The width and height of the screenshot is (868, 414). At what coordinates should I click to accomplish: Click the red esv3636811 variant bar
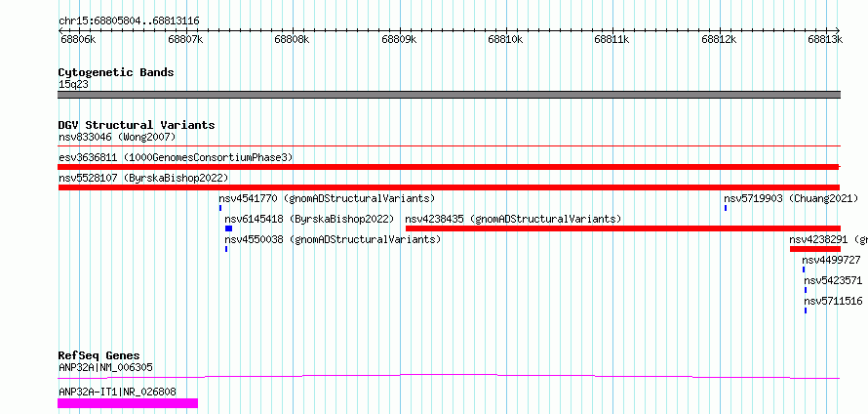[x=449, y=167]
